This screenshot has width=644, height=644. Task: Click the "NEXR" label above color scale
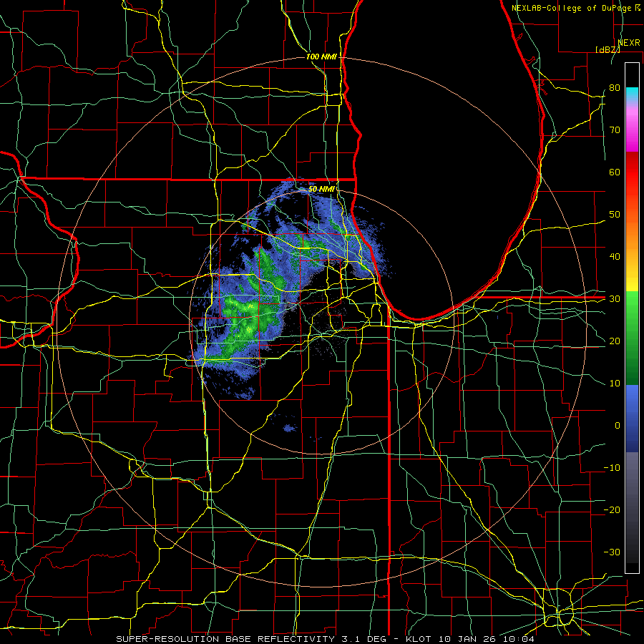point(628,43)
